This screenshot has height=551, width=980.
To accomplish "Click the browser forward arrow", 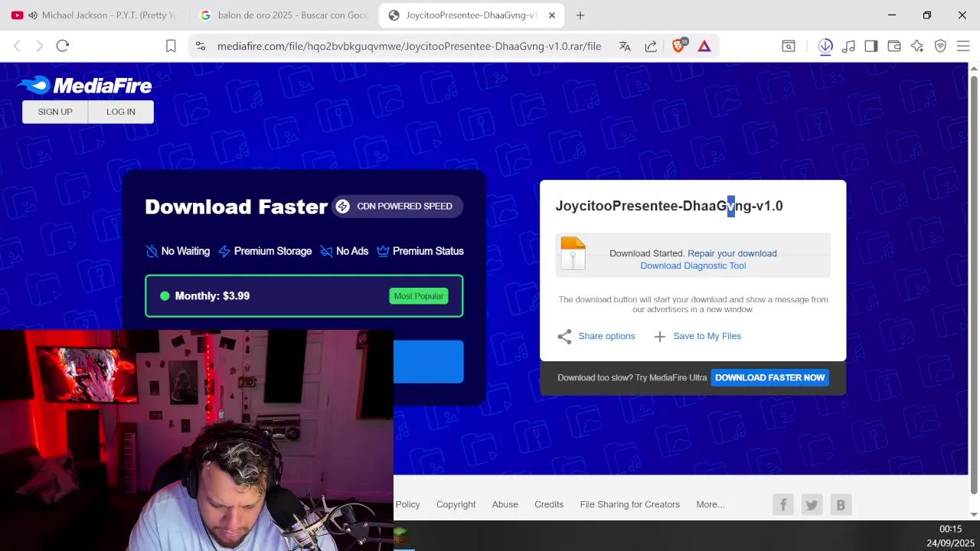I will [x=40, y=46].
